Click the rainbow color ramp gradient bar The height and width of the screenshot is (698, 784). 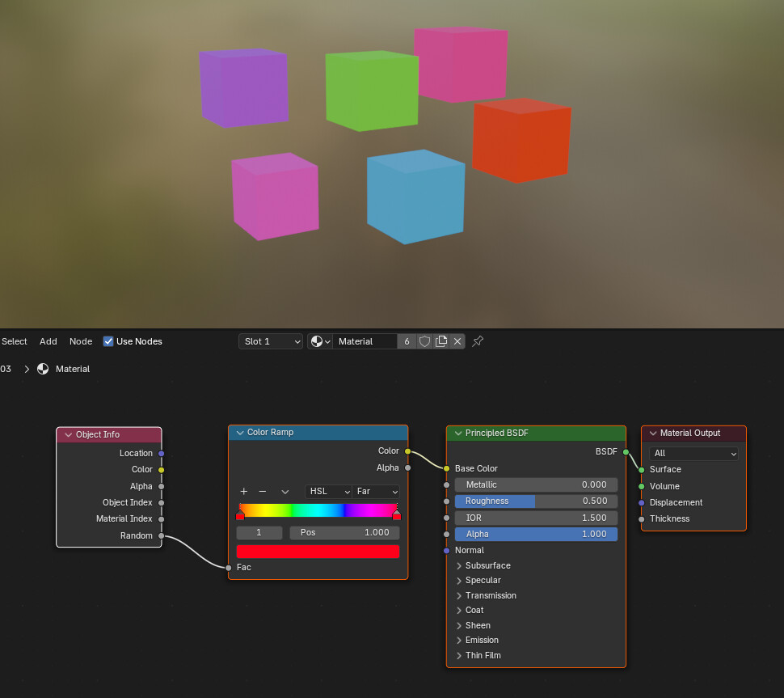coord(318,510)
